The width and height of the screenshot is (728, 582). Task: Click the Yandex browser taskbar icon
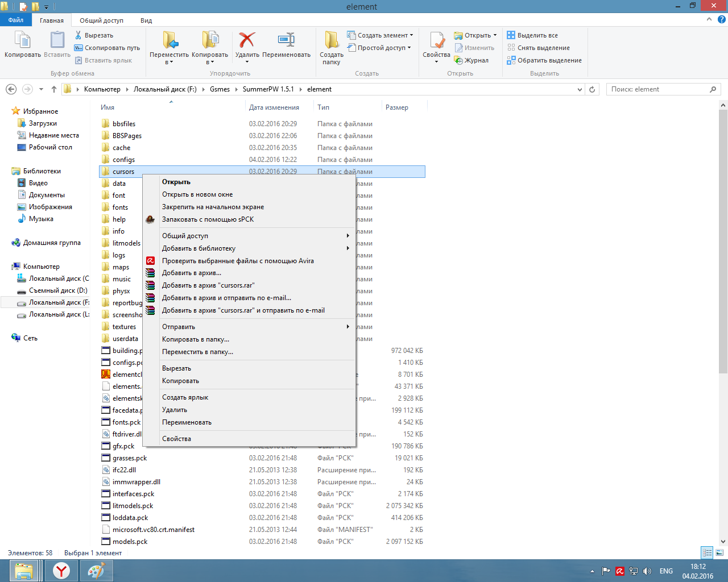(61, 571)
